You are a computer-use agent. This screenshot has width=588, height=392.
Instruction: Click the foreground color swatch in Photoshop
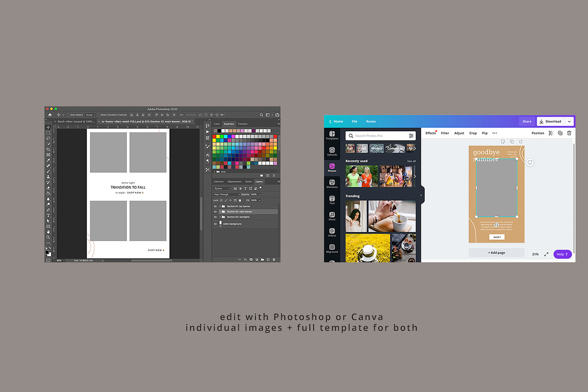pos(48,252)
